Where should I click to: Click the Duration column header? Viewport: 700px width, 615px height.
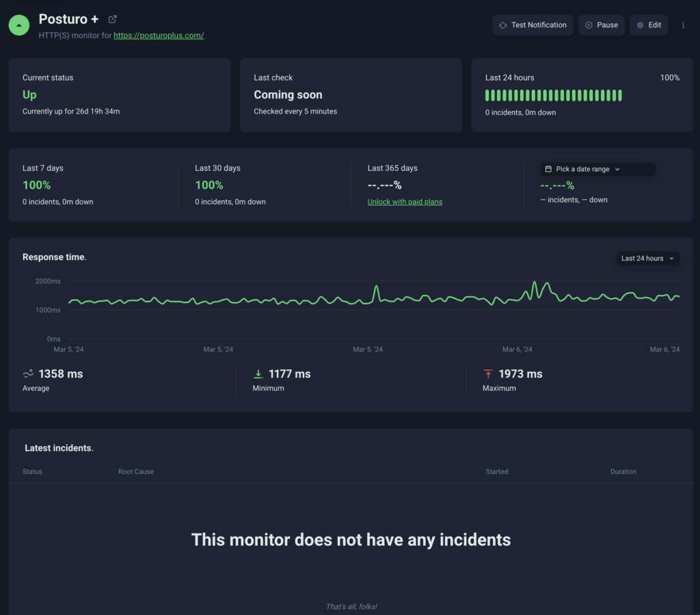pyautogui.click(x=623, y=471)
